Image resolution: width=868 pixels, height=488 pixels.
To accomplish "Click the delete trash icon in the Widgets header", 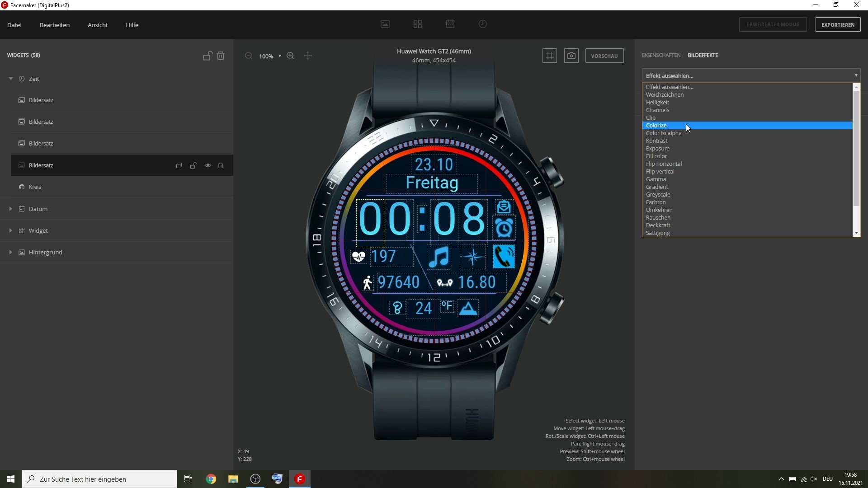I will [x=221, y=56].
